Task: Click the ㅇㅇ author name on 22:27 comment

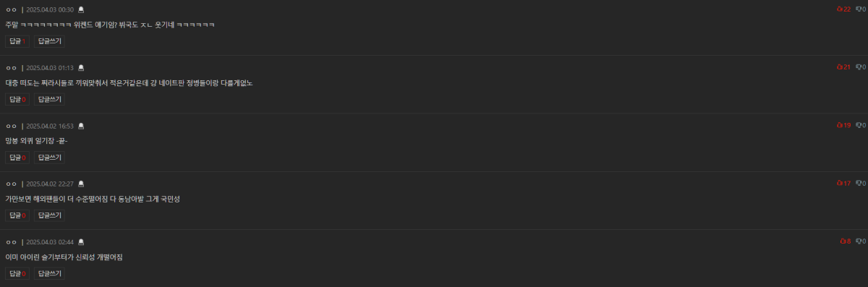Action: [x=11, y=184]
